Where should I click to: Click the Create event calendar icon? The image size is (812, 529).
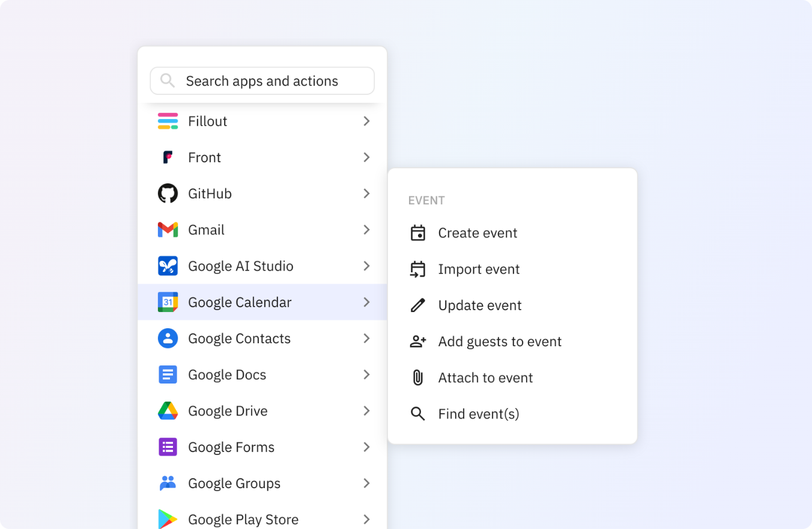(x=417, y=233)
